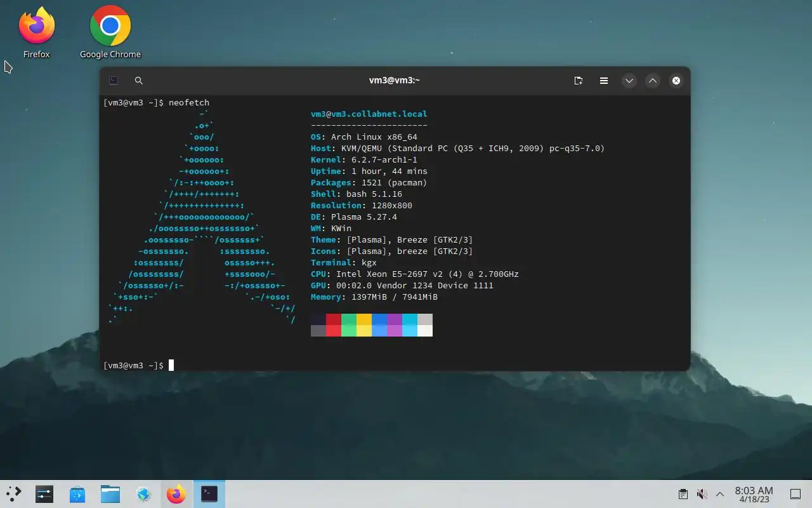Screen dimensions: 812x508
Task: Click the Terminal: kgx line
Action: pos(344,263)
